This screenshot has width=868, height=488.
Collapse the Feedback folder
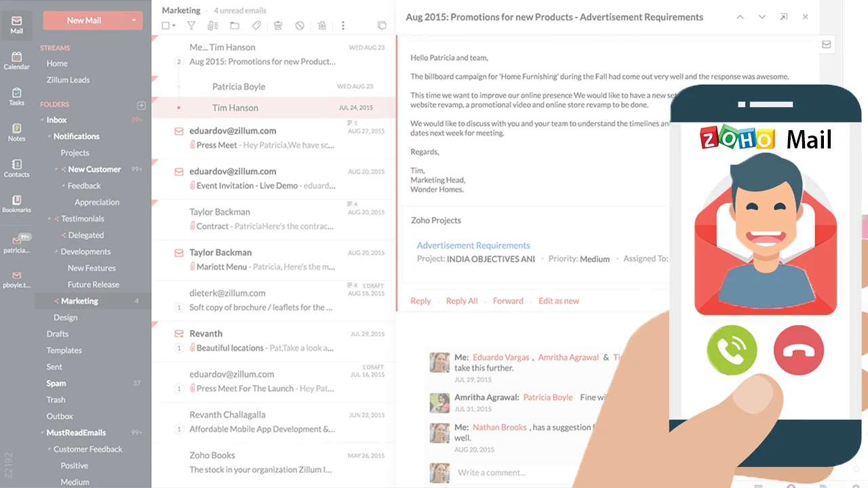click(x=63, y=186)
